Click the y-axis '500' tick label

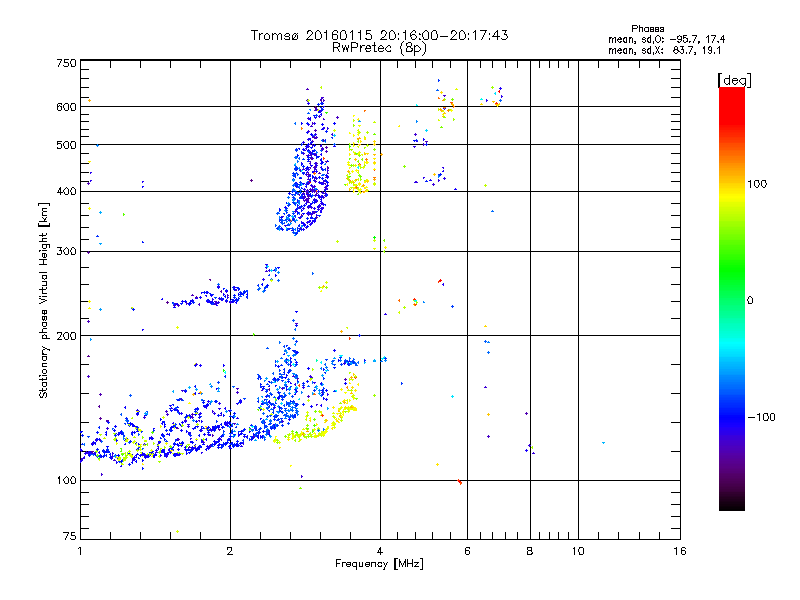click(x=66, y=145)
